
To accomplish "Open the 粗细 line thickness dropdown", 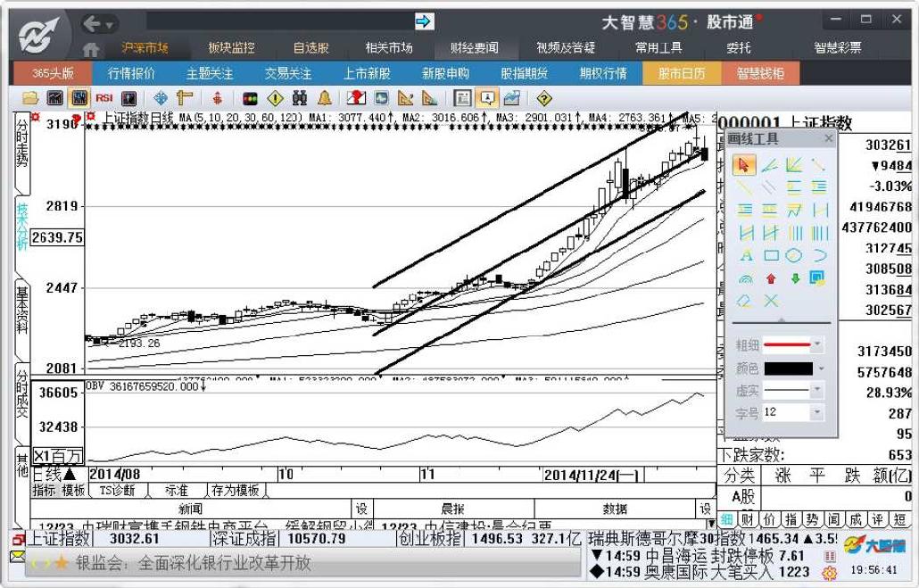I will (817, 344).
